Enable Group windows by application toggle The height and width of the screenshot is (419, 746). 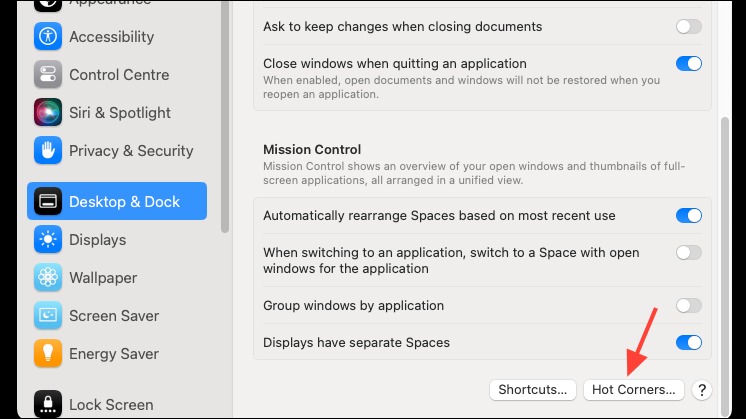[688, 305]
